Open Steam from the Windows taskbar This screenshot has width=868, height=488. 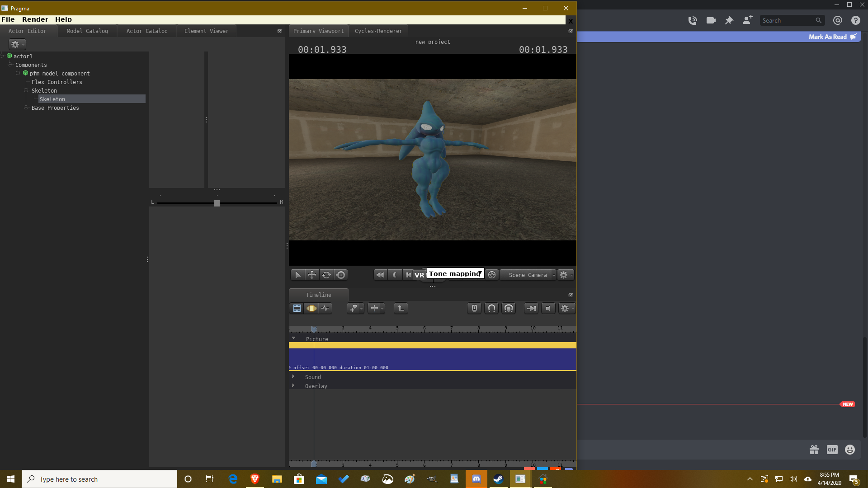[x=498, y=479]
